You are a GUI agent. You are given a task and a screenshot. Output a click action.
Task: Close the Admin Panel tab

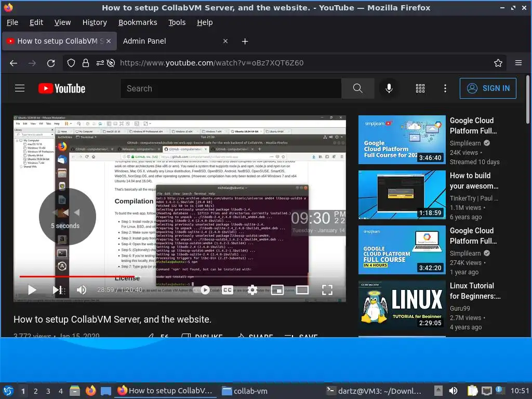coord(225,41)
